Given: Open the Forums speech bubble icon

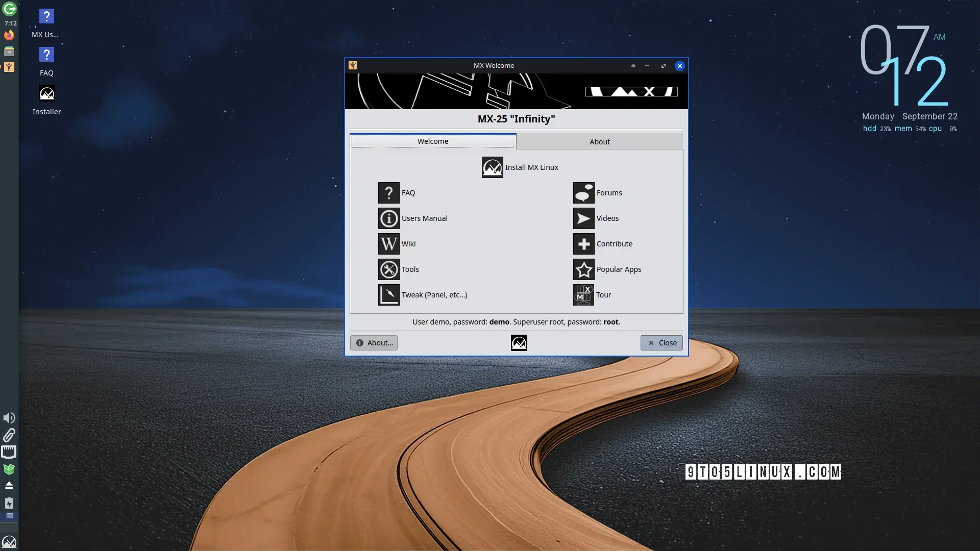Looking at the screenshot, I should click(583, 193).
